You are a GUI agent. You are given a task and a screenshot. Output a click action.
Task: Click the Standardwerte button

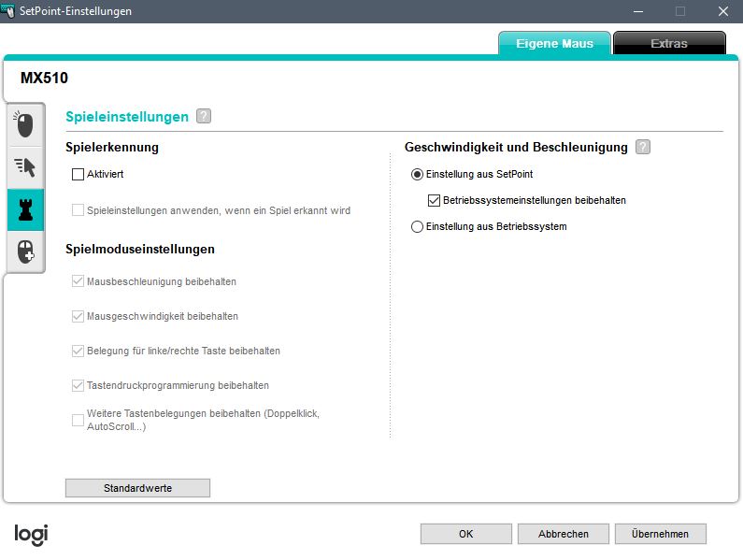[x=138, y=488]
